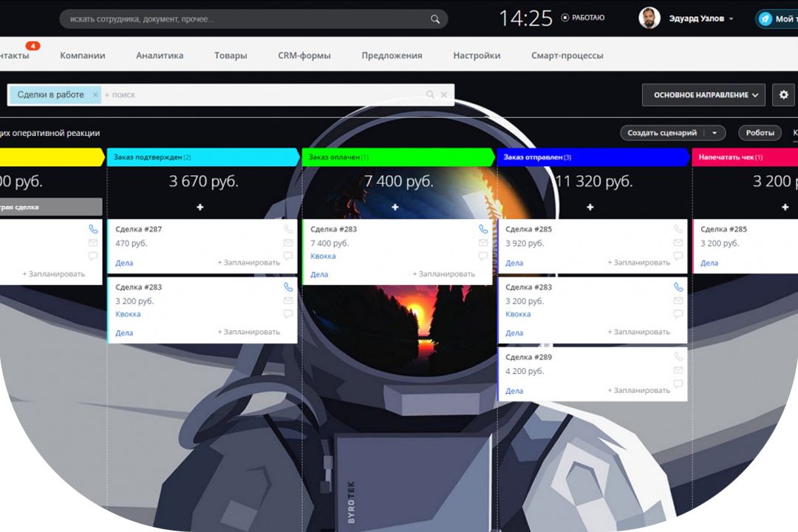
Task: Click the paper plane icon in the top right
Action: point(765,18)
